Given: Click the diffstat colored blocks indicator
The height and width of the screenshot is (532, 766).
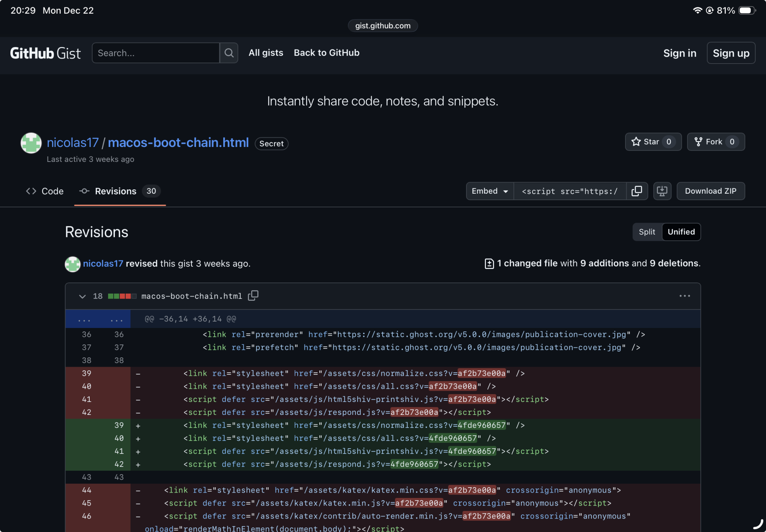Looking at the screenshot, I should pos(122,296).
